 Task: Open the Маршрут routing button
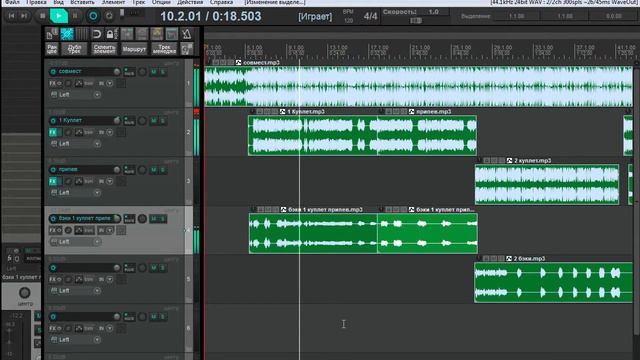pos(134,49)
